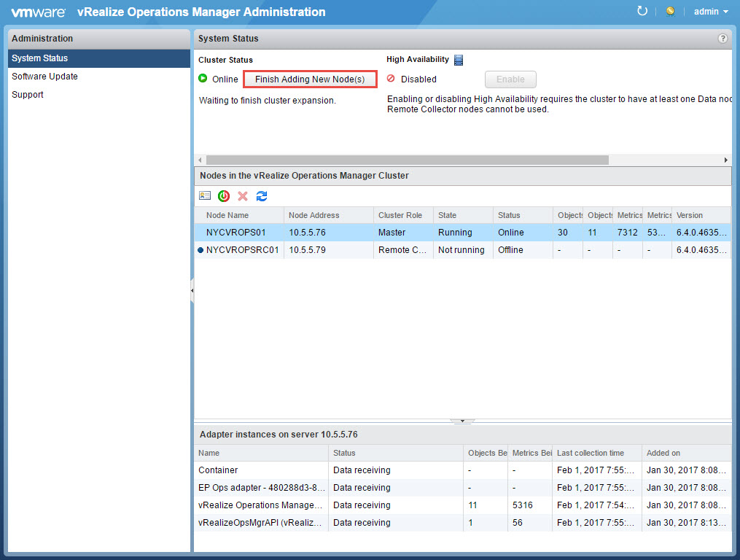
Task: Collapse the Administration sidebar with the edge arrow
Action: click(192, 289)
